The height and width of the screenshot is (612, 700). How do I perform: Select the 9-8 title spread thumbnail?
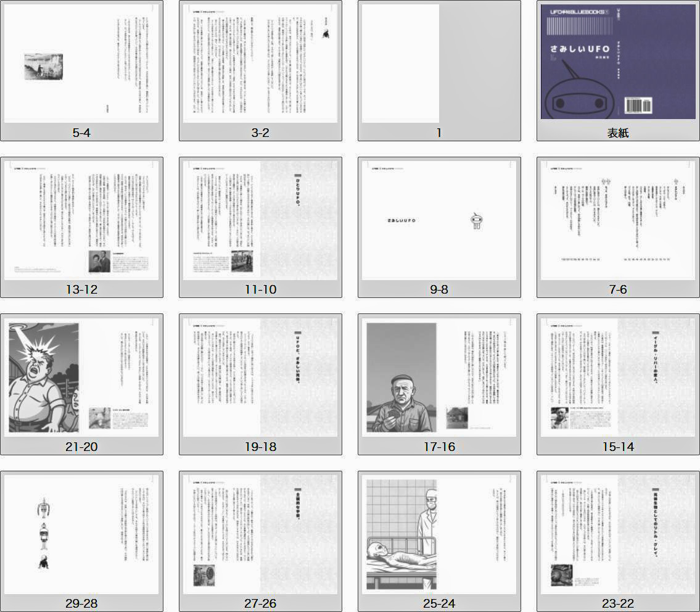(x=439, y=220)
